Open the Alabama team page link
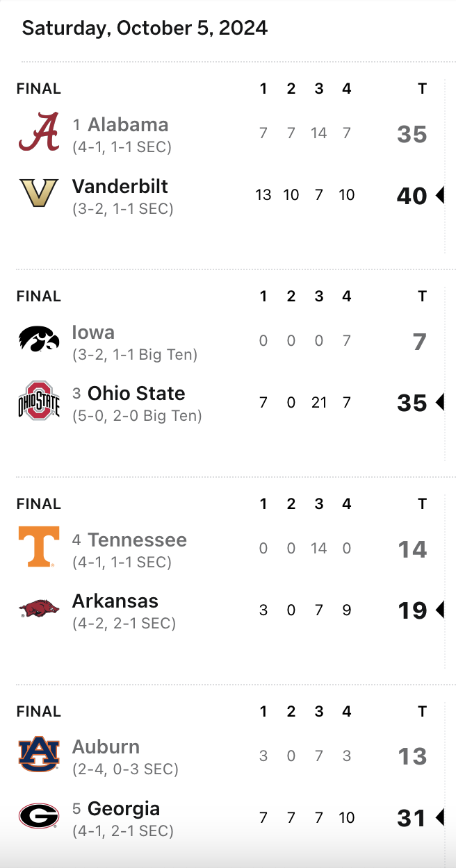456x868 pixels. click(128, 125)
